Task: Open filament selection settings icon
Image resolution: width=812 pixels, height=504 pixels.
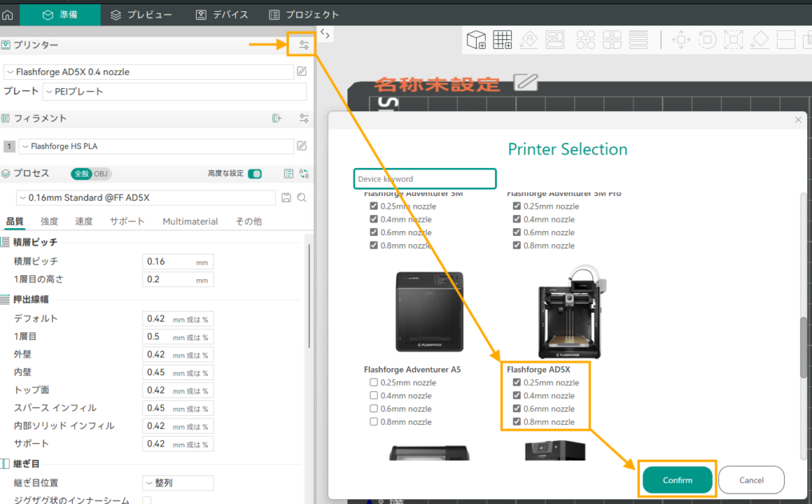Action: click(x=304, y=118)
